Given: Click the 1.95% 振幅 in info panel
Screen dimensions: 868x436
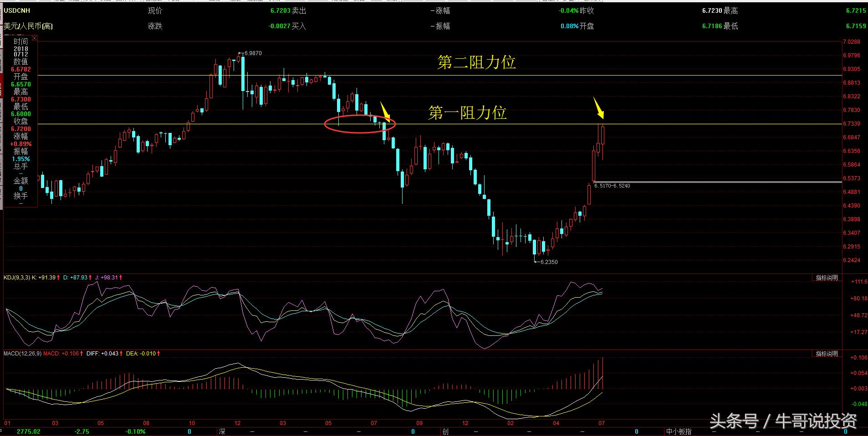Looking at the screenshot, I should pos(21,159).
